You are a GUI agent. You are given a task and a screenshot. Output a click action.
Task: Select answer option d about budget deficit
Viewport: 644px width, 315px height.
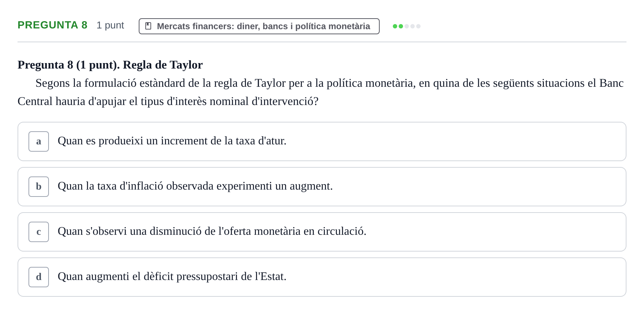(x=322, y=277)
